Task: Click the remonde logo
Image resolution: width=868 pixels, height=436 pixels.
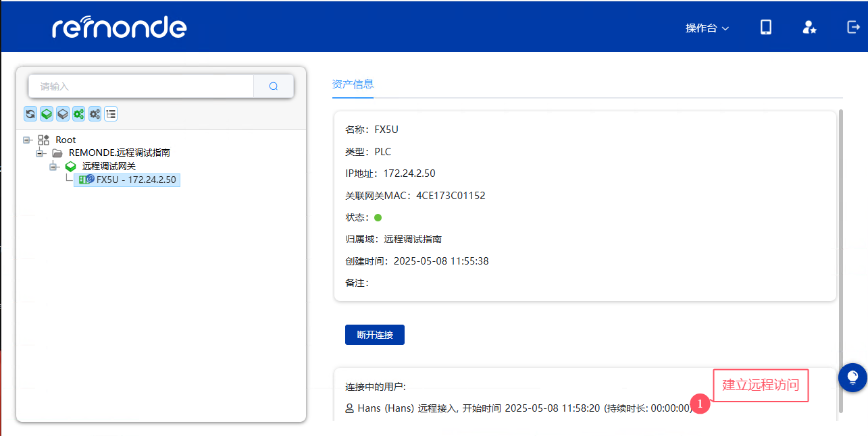Action: (x=120, y=26)
